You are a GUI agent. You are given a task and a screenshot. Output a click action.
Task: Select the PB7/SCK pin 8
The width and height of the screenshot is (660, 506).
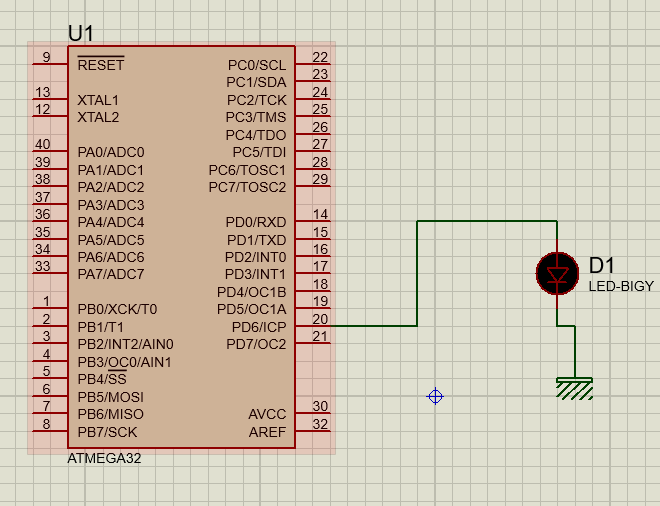click(x=48, y=431)
